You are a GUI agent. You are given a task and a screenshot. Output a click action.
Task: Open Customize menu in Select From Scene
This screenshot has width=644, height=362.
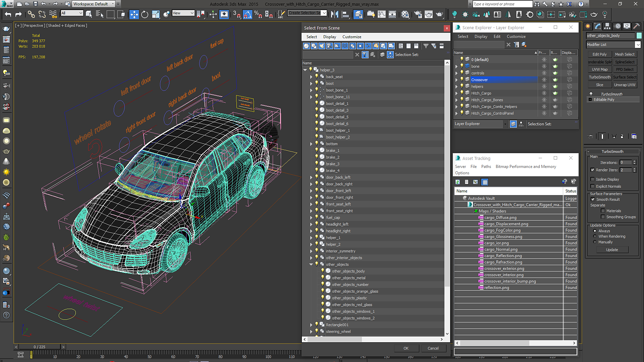pyautogui.click(x=352, y=37)
